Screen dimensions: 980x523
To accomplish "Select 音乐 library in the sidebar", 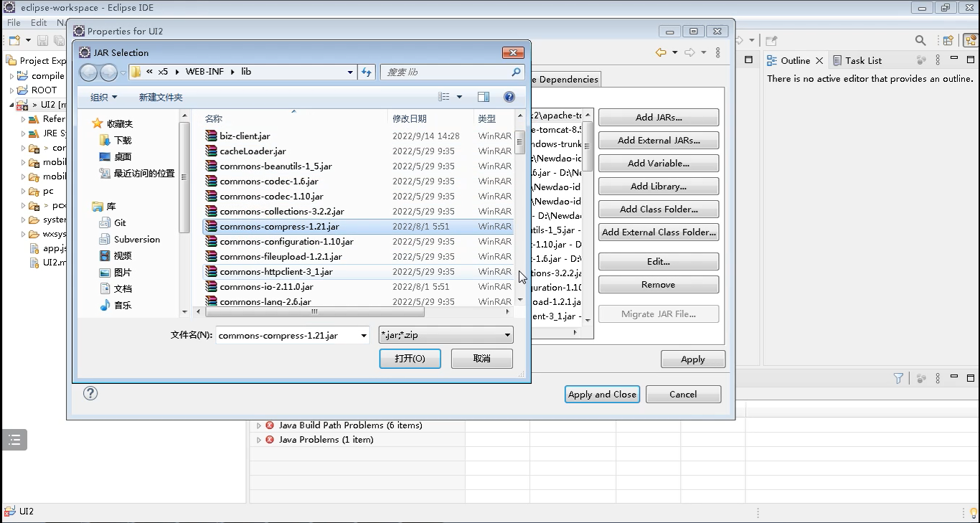I will (123, 306).
